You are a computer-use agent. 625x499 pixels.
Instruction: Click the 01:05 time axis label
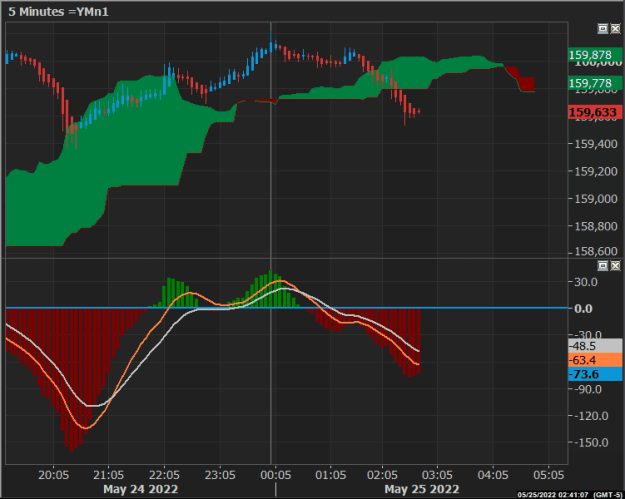coord(330,475)
